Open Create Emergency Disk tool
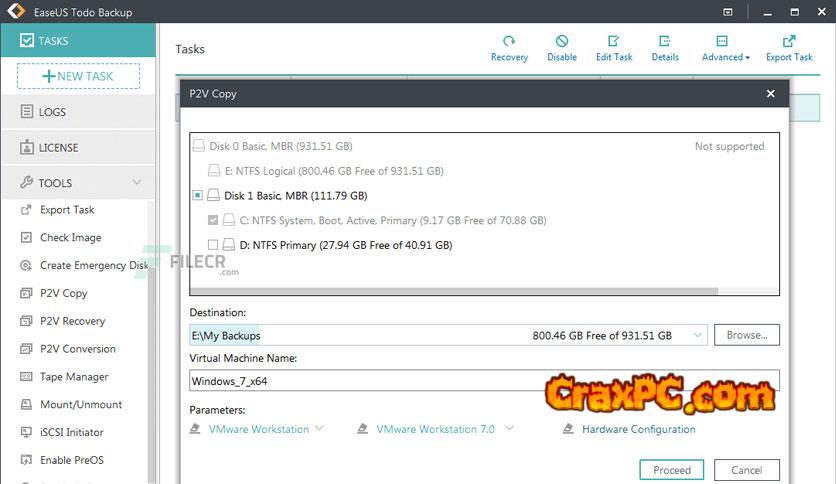 point(93,266)
